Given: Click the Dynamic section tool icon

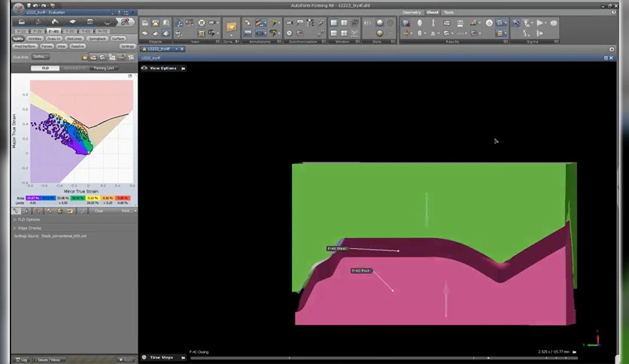Looking at the screenshot, I should click(232, 27).
